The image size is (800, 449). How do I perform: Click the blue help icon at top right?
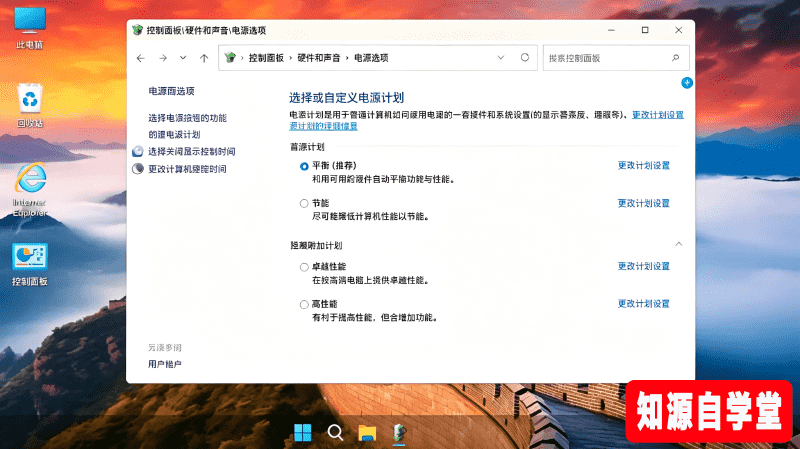tap(687, 83)
